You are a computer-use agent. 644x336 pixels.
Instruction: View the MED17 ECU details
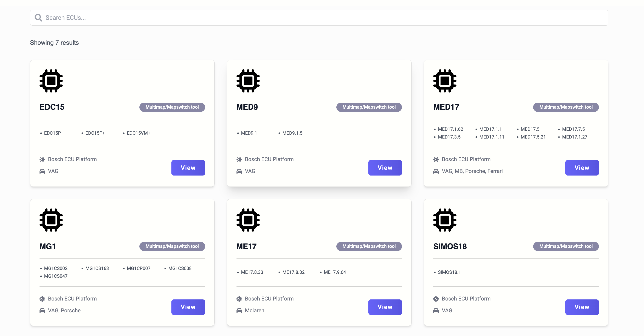coord(582,168)
